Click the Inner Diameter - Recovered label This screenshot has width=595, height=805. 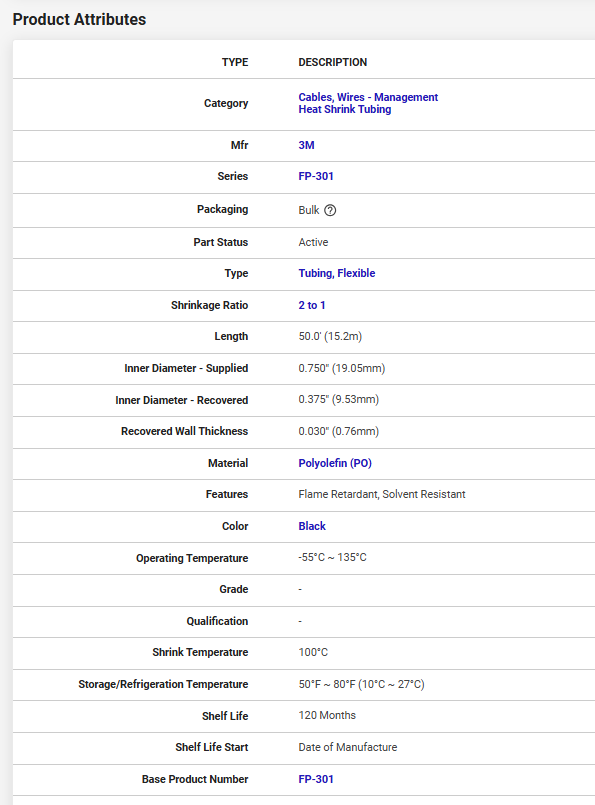(182, 400)
